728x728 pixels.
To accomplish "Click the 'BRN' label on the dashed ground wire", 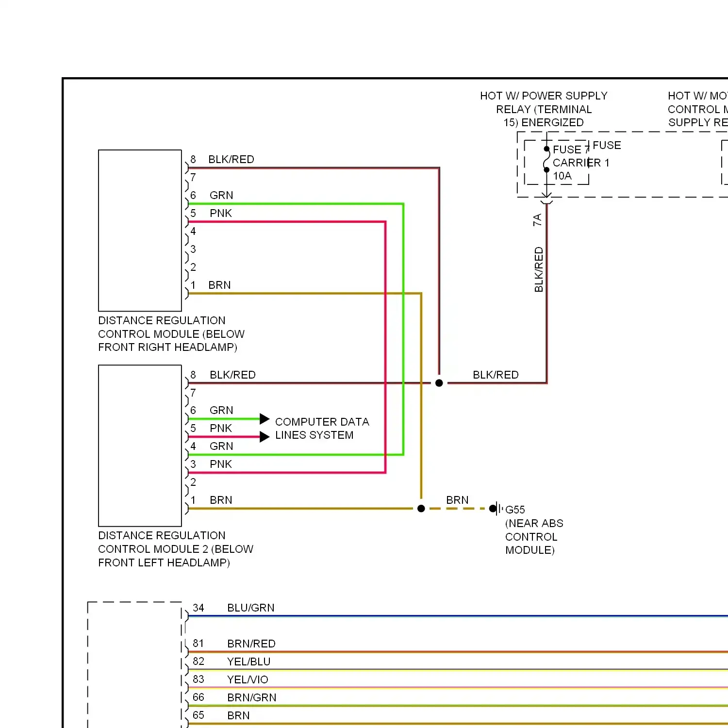I will tap(457, 500).
